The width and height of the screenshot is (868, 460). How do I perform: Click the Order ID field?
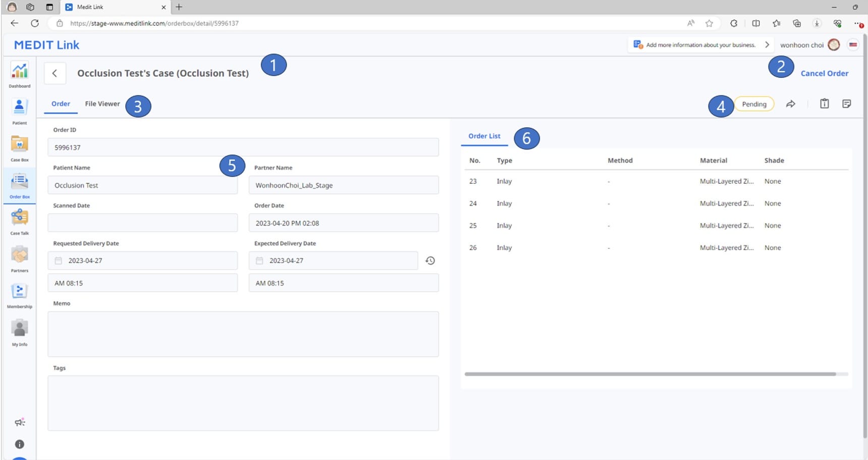[243, 147]
